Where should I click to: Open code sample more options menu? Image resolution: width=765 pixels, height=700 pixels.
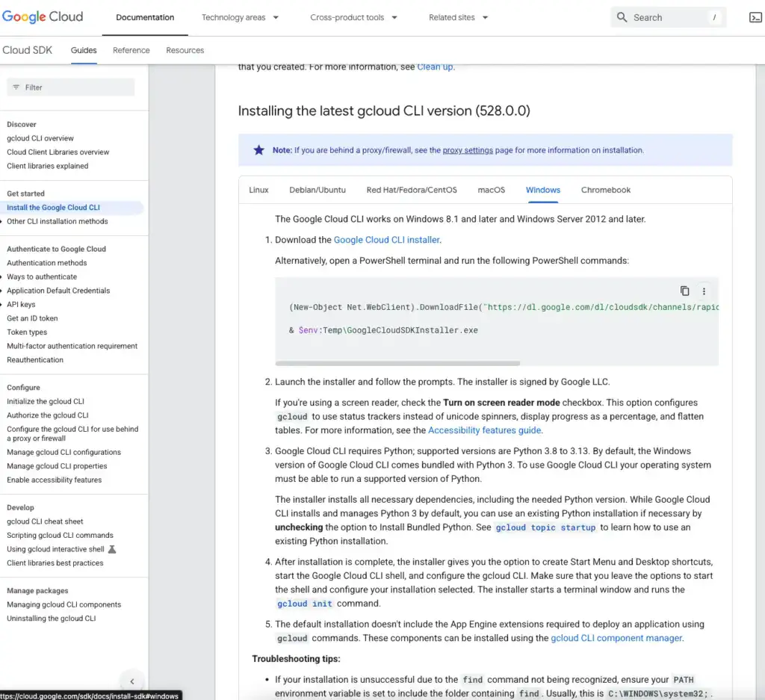point(704,291)
